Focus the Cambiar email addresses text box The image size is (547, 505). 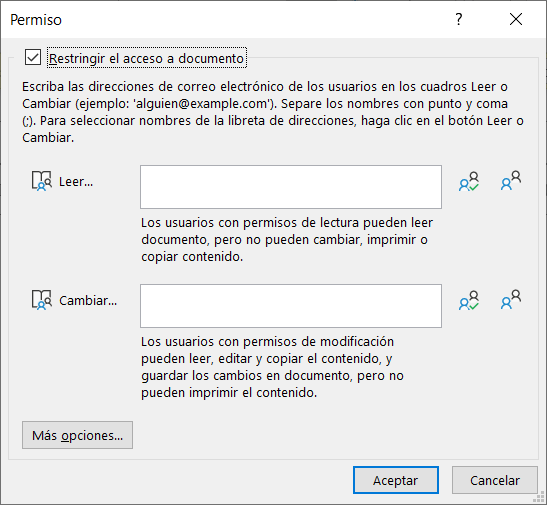(291, 306)
